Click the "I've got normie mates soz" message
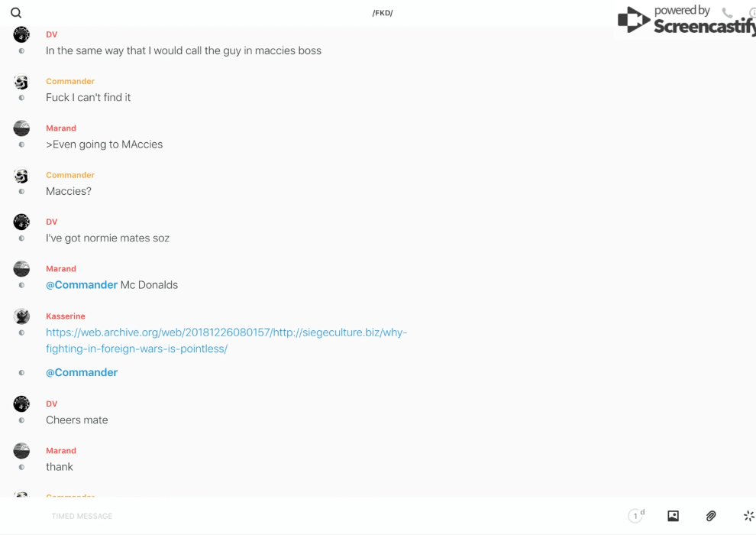756x535 pixels. click(x=108, y=238)
